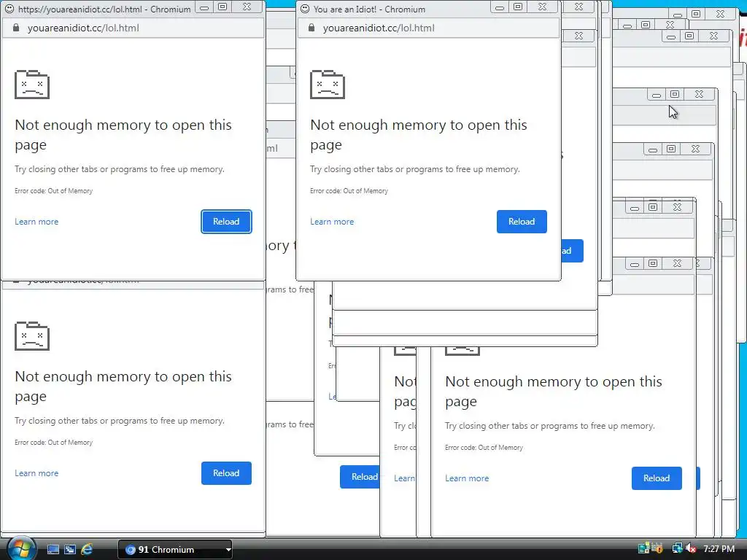Click the leftmost system tray icon
Image resolution: width=747 pixels, height=560 pixels.
(643, 548)
